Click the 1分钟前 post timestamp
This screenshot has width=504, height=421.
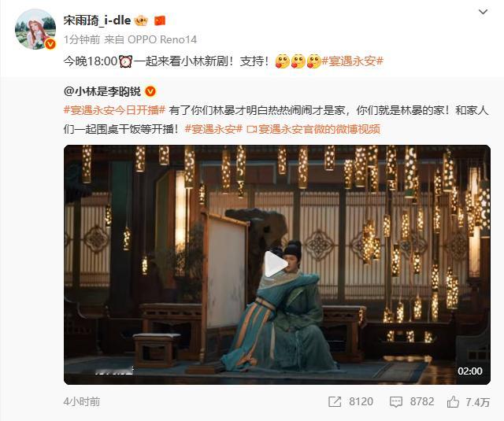coord(82,39)
